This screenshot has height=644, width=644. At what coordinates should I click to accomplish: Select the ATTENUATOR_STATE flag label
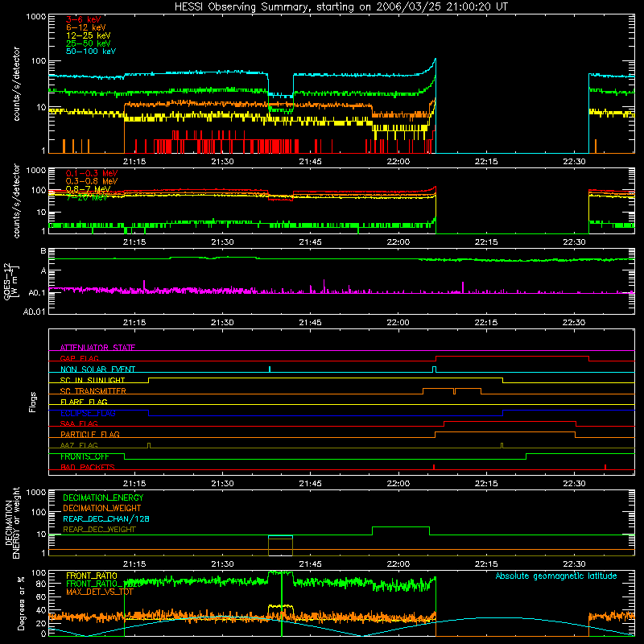point(97,348)
